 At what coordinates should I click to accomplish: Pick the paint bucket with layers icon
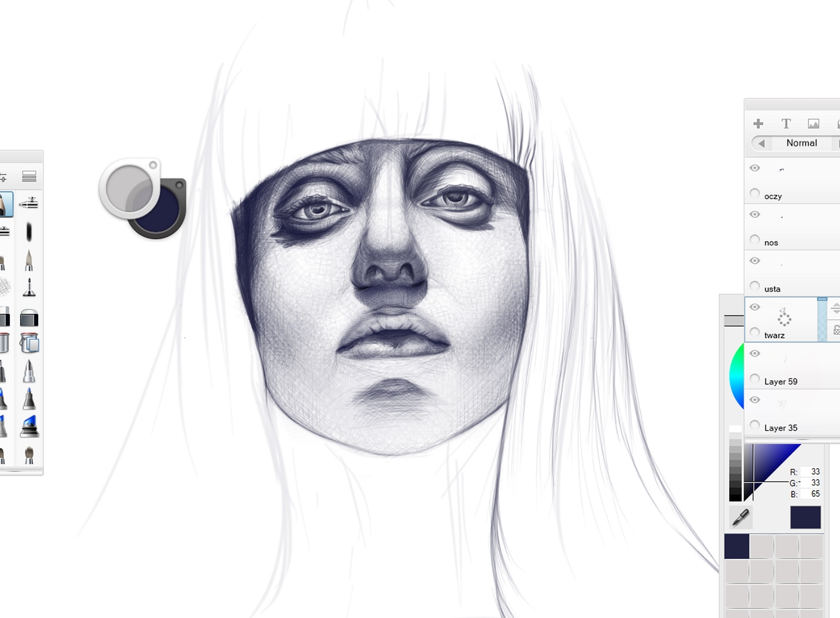[x=29, y=343]
